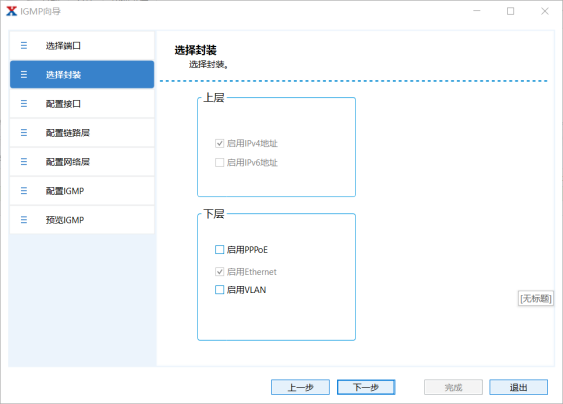Enable the 启用PPPoE checkbox
This screenshot has width=563, height=404.
click(x=219, y=250)
